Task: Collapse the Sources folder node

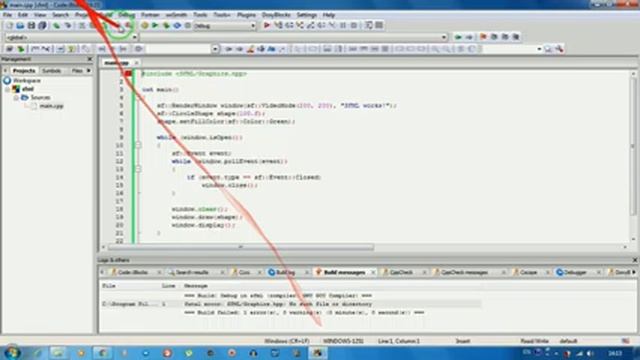Action: pos(16,98)
